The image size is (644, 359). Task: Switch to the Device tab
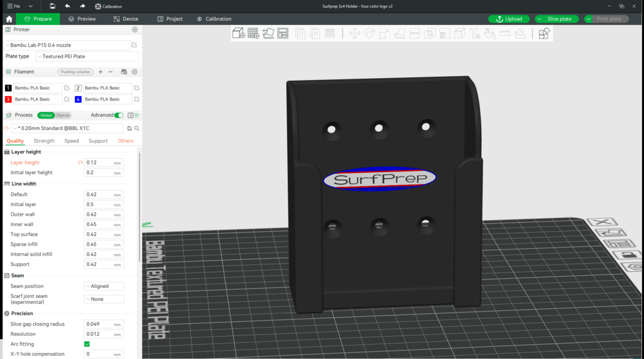pos(126,19)
